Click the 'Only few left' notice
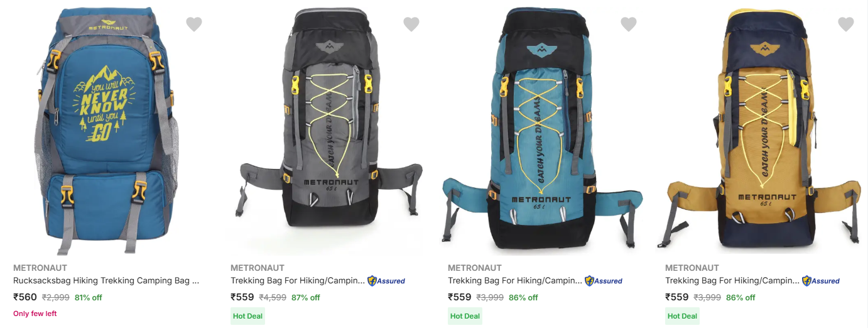Viewport: 868px width, 328px height. coord(35,314)
